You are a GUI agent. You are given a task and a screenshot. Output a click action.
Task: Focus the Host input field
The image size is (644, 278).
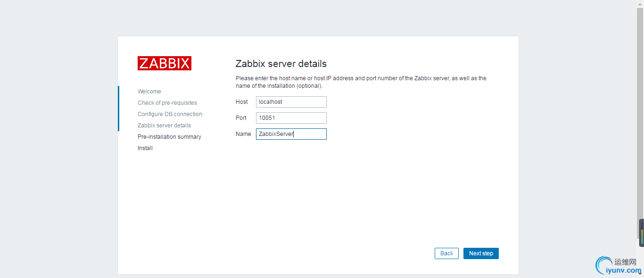291,102
